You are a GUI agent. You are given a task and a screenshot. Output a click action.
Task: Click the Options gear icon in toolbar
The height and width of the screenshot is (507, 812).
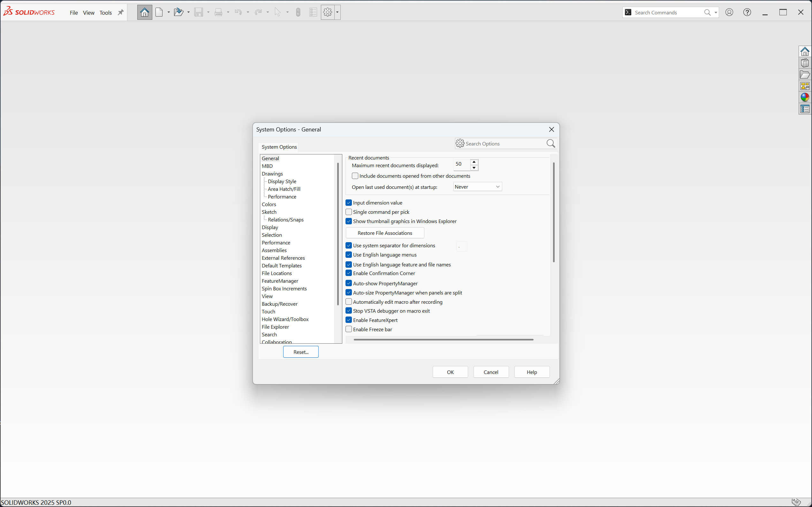(x=328, y=12)
